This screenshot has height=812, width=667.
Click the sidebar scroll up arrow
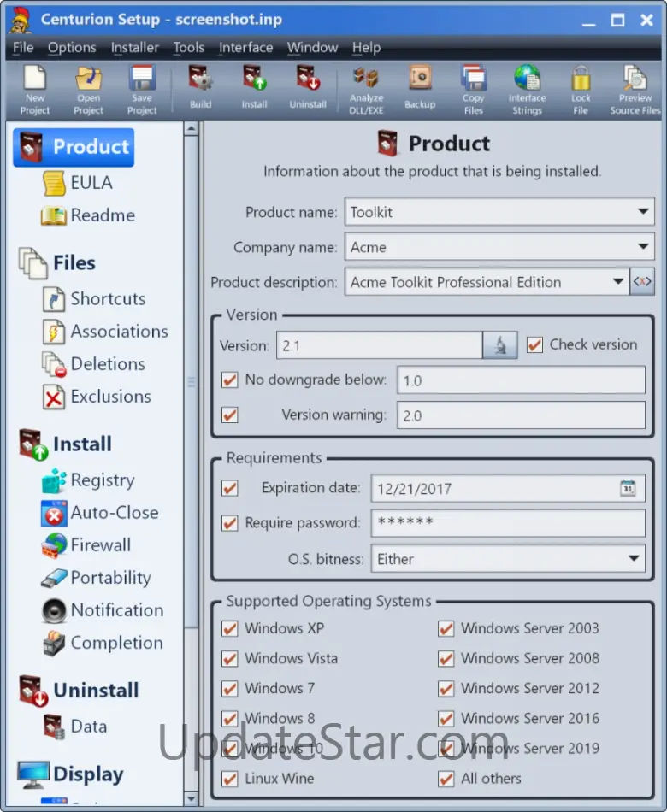tap(191, 128)
